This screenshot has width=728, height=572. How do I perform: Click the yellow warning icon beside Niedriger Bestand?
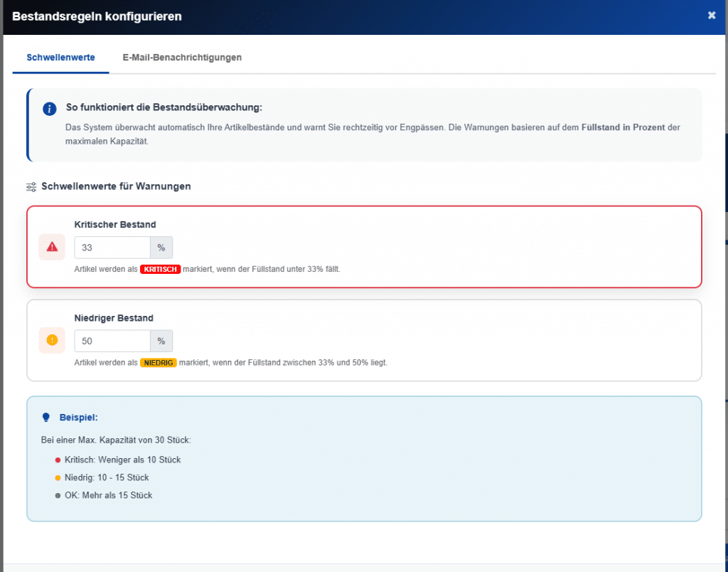pos(52,340)
